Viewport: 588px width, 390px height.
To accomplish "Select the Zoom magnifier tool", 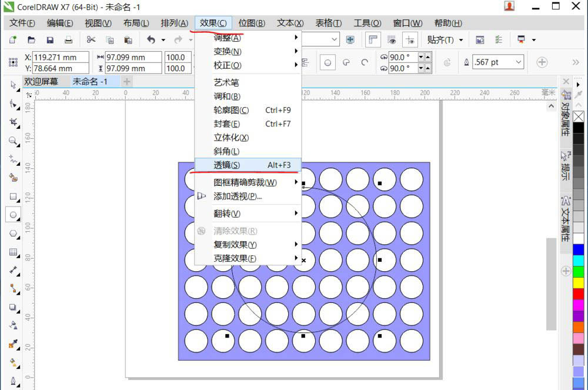I will pos(13,141).
